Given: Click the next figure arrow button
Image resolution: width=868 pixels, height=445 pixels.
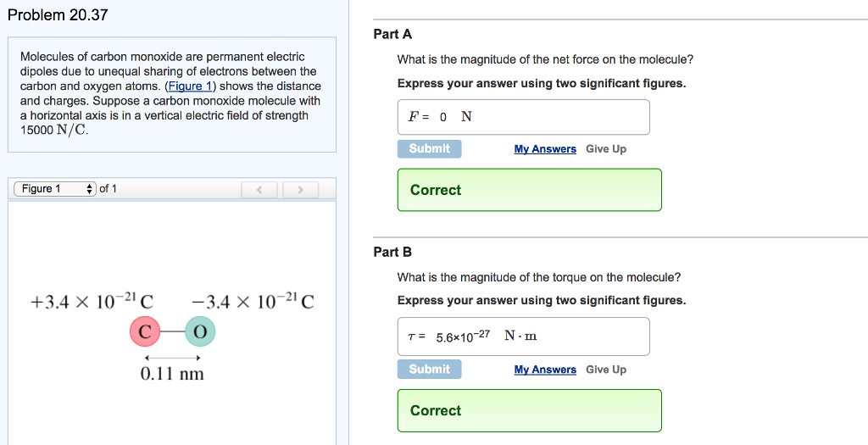Looking at the screenshot, I should (x=300, y=189).
